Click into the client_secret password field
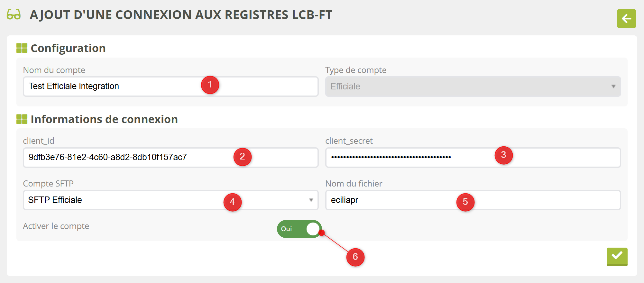This screenshot has width=644, height=283. pos(402,157)
